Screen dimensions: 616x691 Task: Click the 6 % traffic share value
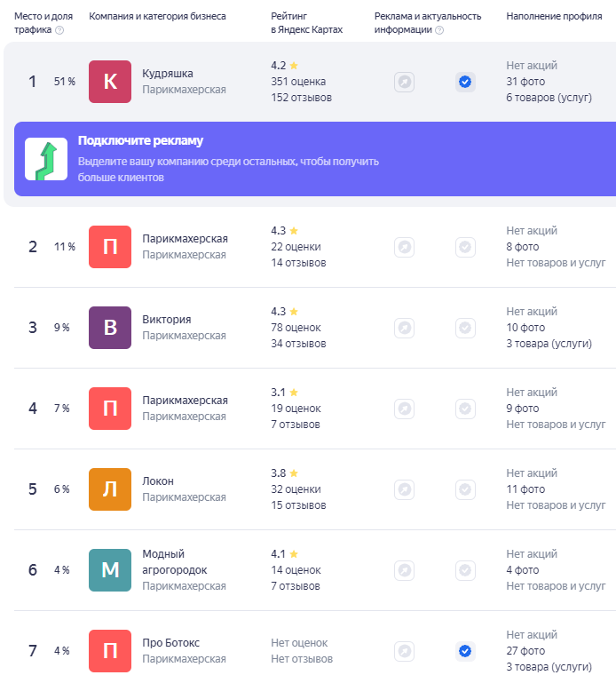tap(62, 489)
